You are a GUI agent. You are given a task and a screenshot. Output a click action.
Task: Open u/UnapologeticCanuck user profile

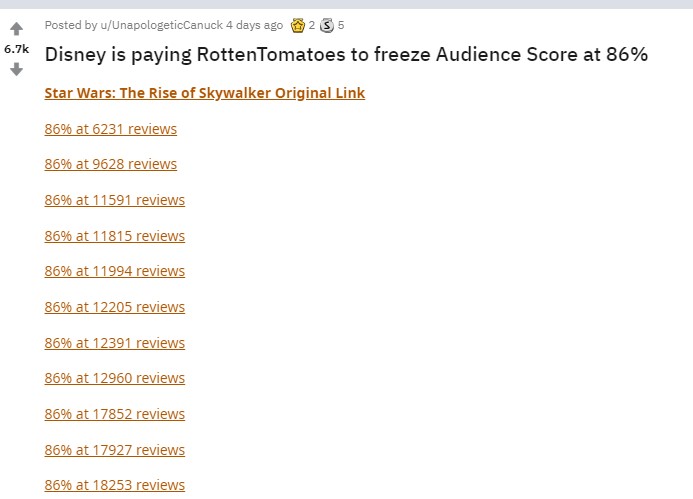pos(161,25)
